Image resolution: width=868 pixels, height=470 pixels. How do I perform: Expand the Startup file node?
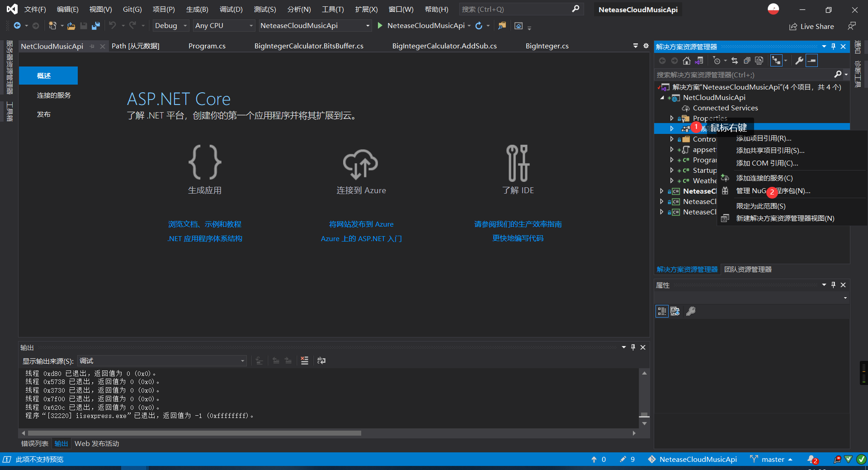672,170
